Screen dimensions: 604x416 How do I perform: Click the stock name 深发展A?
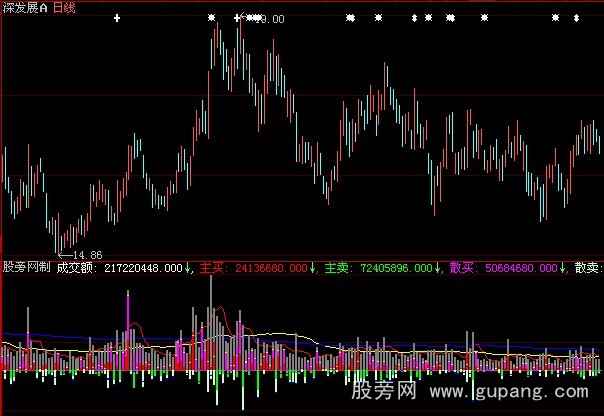point(25,8)
